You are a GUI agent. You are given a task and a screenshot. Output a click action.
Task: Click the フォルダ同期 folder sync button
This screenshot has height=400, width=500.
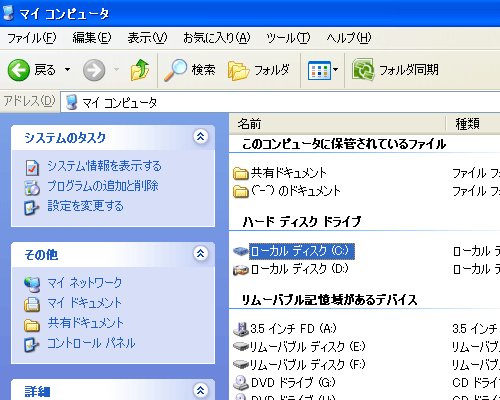(395, 70)
